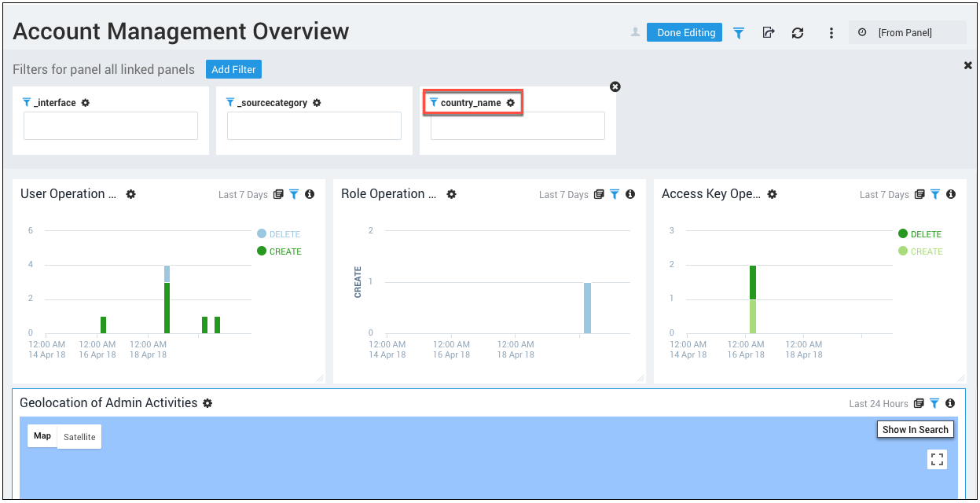Open settings gear for _sourcecategory filter
980x503 pixels.
pyautogui.click(x=317, y=103)
